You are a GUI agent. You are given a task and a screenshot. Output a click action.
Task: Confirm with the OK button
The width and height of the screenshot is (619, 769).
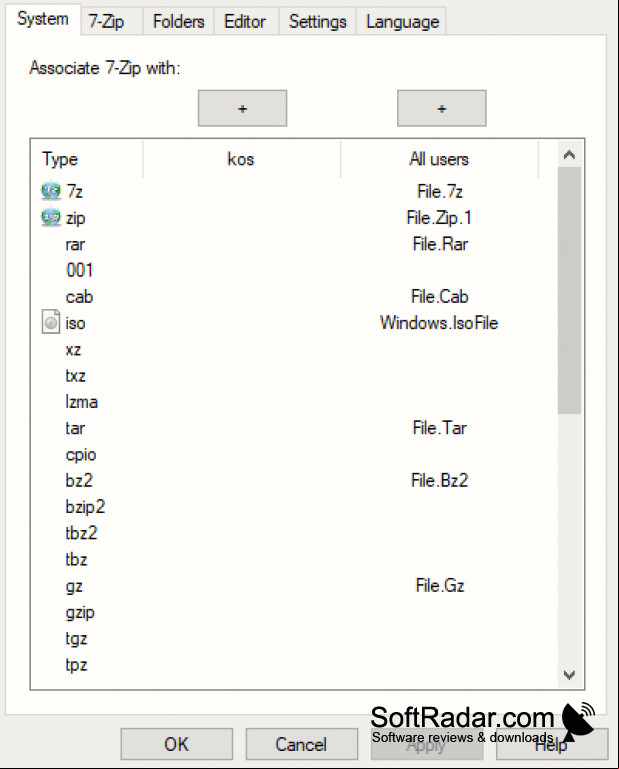(177, 744)
